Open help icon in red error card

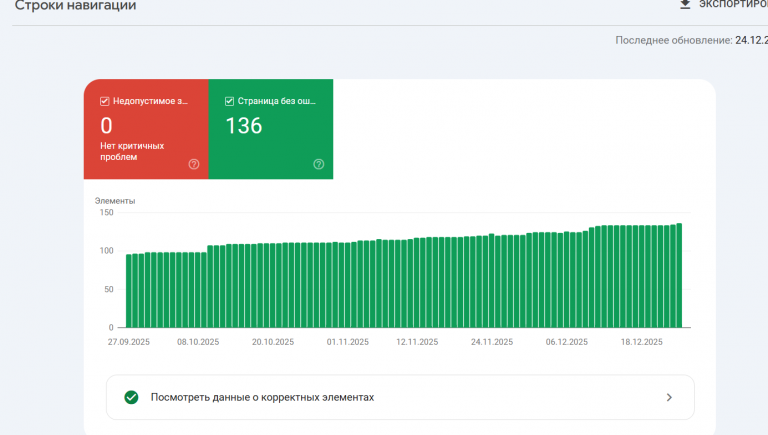(x=194, y=164)
